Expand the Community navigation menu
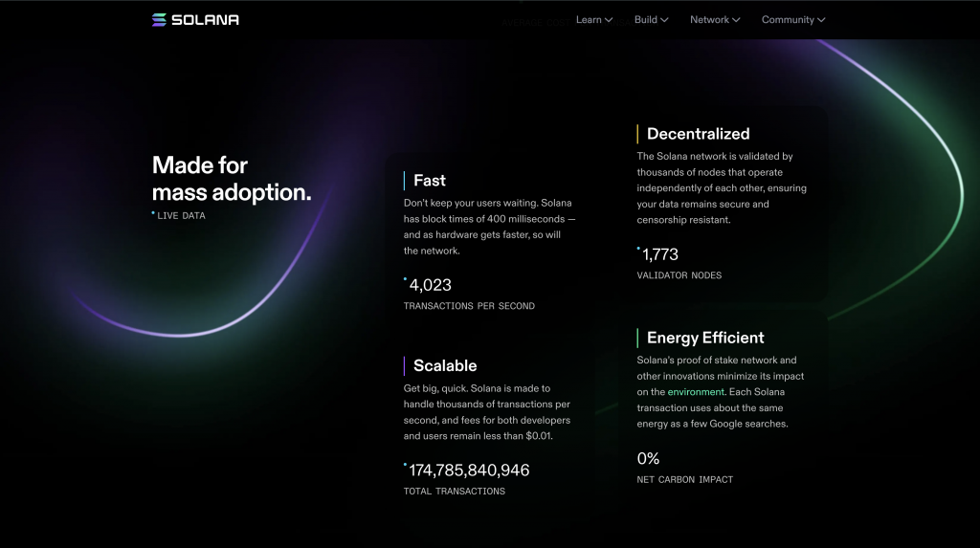 click(793, 20)
